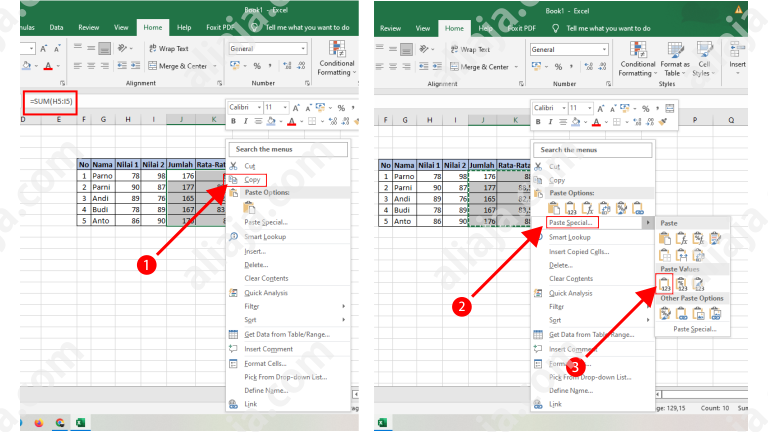
Task: Click Keep Source Column Widths in Paste submenu
Action: (682, 255)
